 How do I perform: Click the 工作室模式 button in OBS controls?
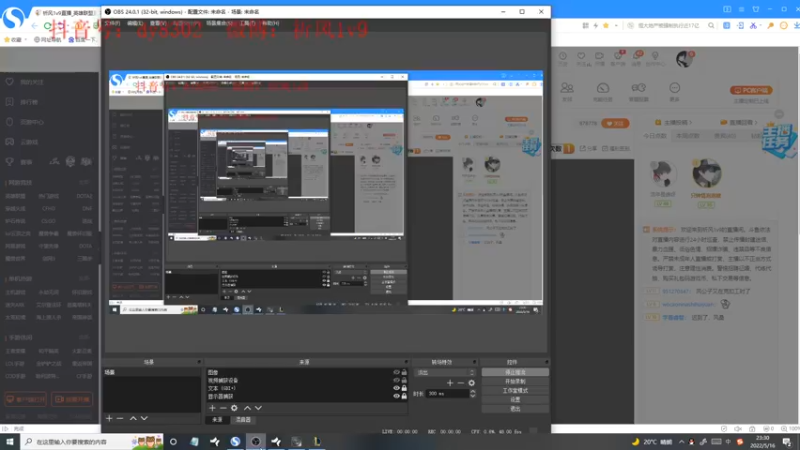pyautogui.click(x=515, y=391)
